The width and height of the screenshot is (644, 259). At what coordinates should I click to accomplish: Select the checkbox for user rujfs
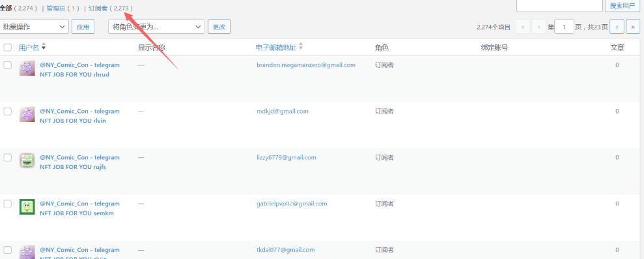click(x=7, y=157)
